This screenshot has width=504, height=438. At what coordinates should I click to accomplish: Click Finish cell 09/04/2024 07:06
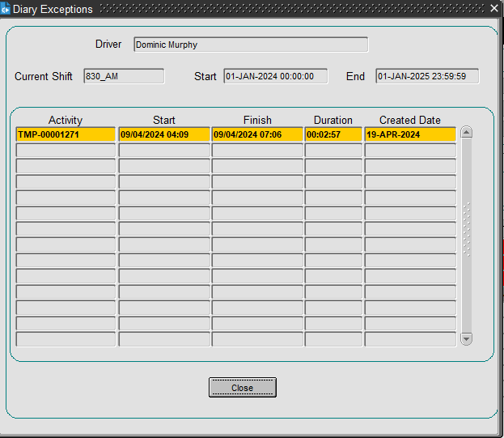tap(257, 134)
